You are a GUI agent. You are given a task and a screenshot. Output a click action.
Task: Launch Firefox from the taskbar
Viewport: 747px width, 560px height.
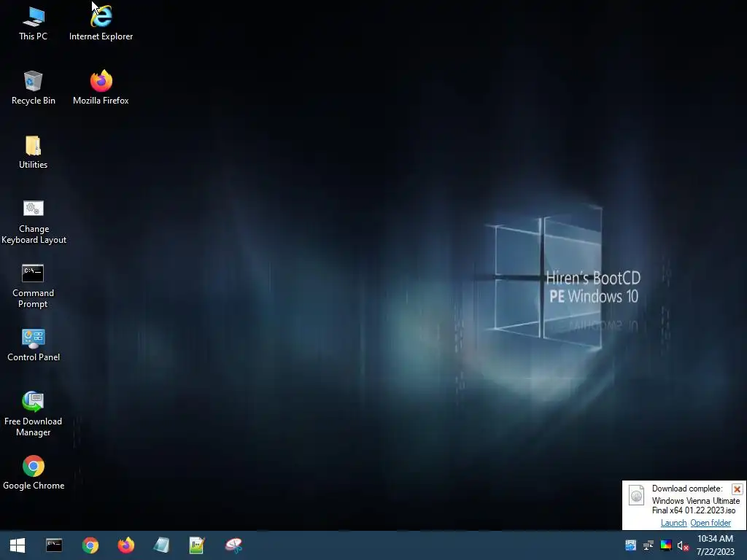point(125,545)
